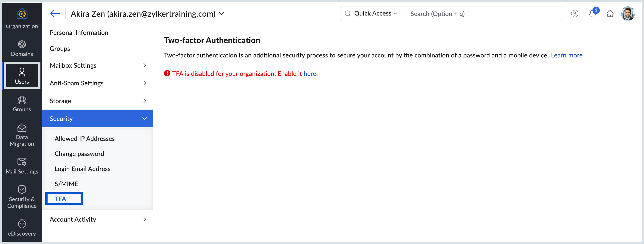The image size is (644, 244).
Task: Open the Quick Access dropdown
Action: pyautogui.click(x=375, y=14)
